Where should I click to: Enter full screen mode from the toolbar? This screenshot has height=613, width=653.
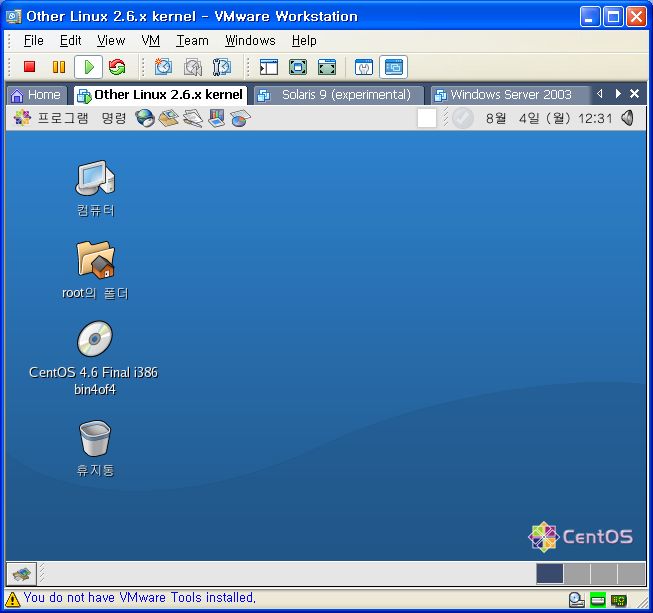(298, 67)
